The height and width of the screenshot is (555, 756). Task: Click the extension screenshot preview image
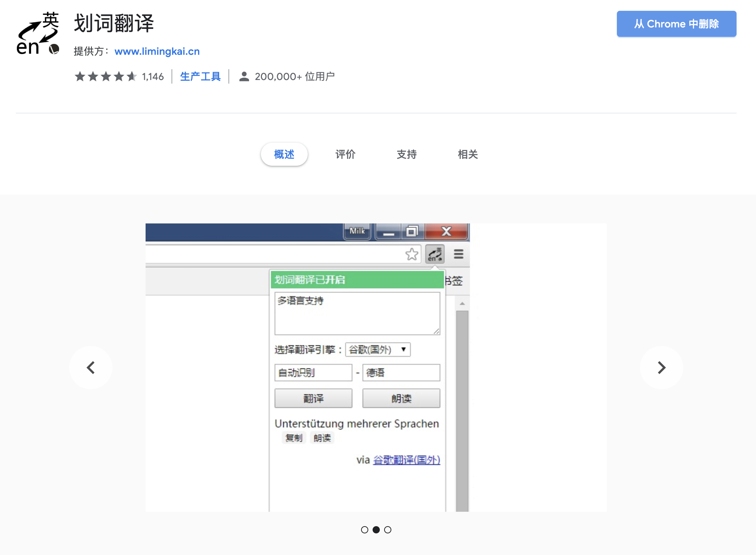[376, 368]
